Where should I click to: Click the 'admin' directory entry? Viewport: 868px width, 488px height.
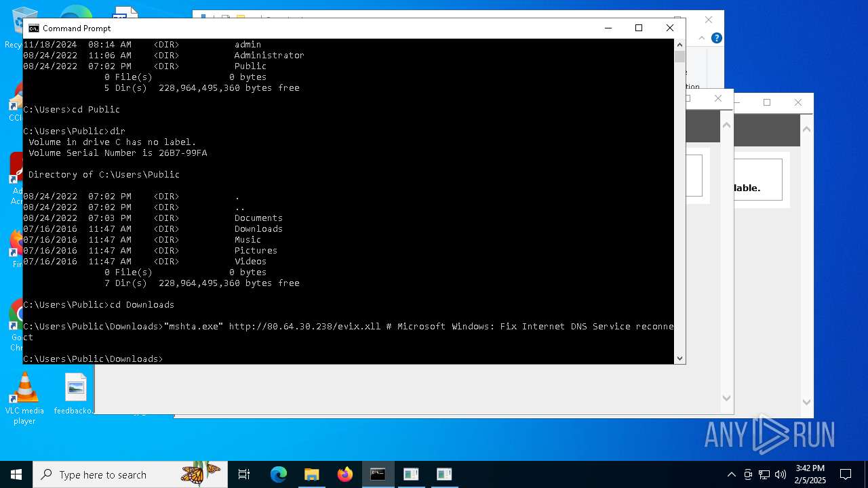(248, 44)
